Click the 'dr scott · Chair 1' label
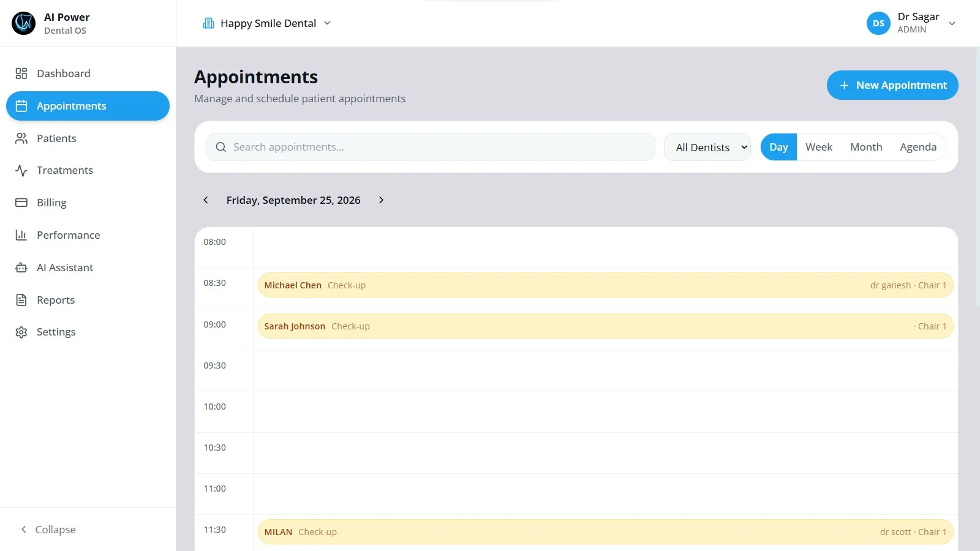This screenshot has height=551, width=980. click(913, 532)
